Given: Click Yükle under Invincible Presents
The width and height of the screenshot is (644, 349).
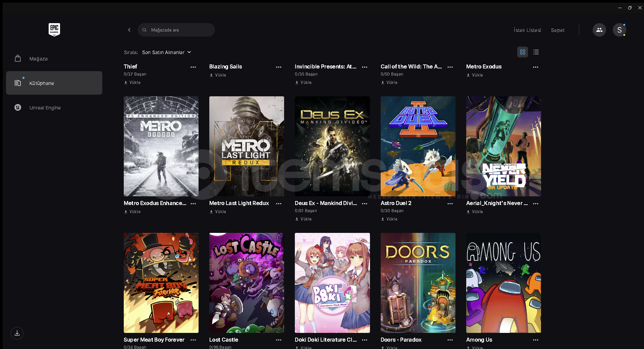Looking at the screenshot, I should pyautogui.click(x=304, y=83).
